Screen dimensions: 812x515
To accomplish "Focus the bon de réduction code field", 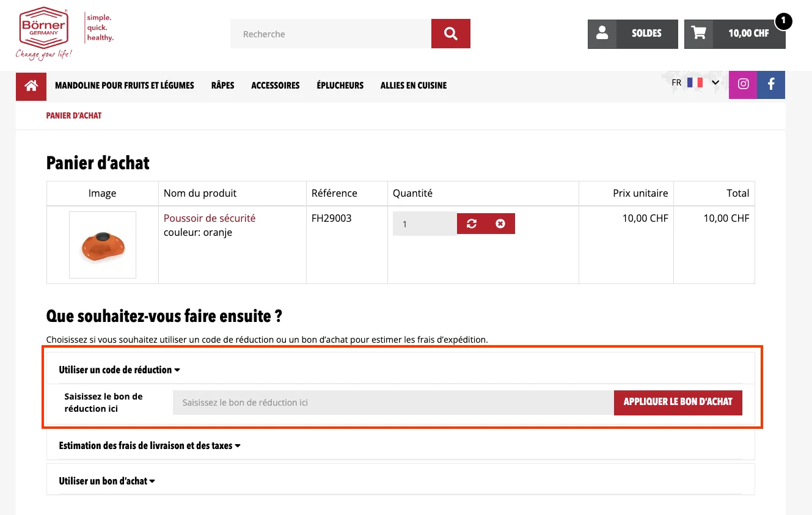I will click(x=393, y=402).
